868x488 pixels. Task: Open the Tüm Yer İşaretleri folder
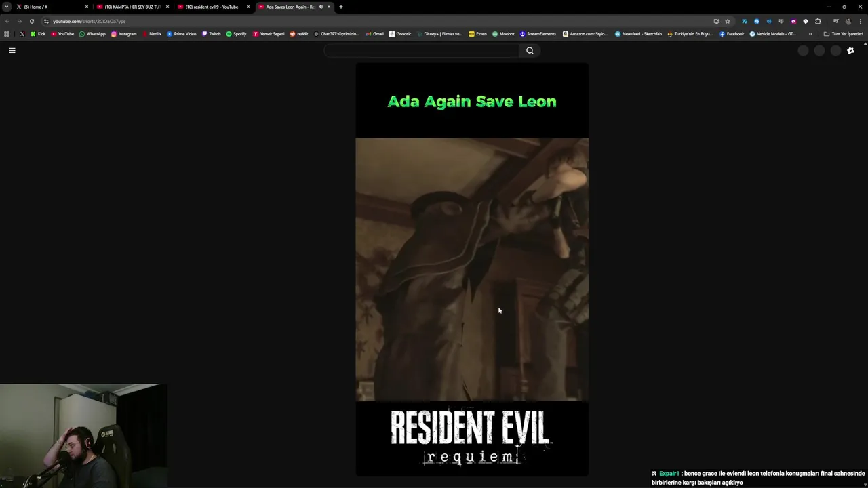[844, 33]
